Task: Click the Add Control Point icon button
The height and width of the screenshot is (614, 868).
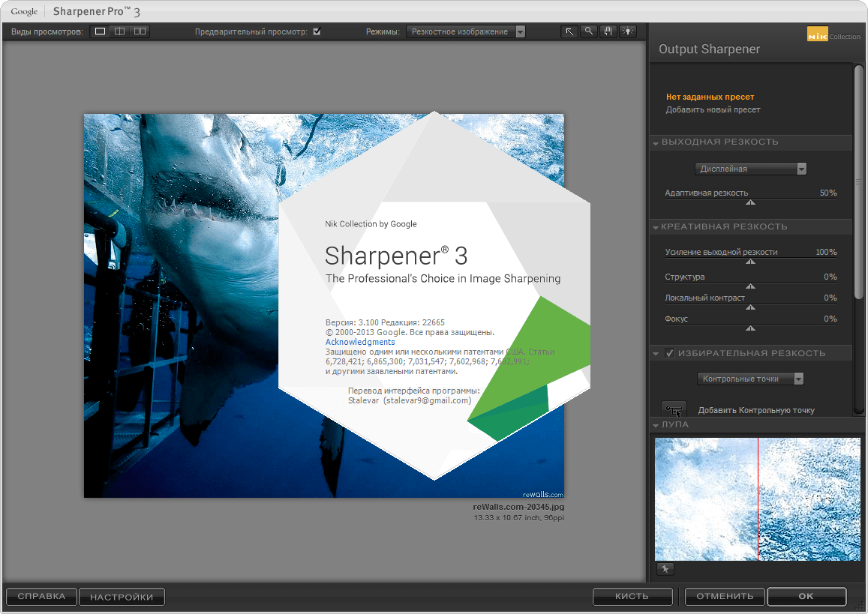Action: click(x=674, y=409)
